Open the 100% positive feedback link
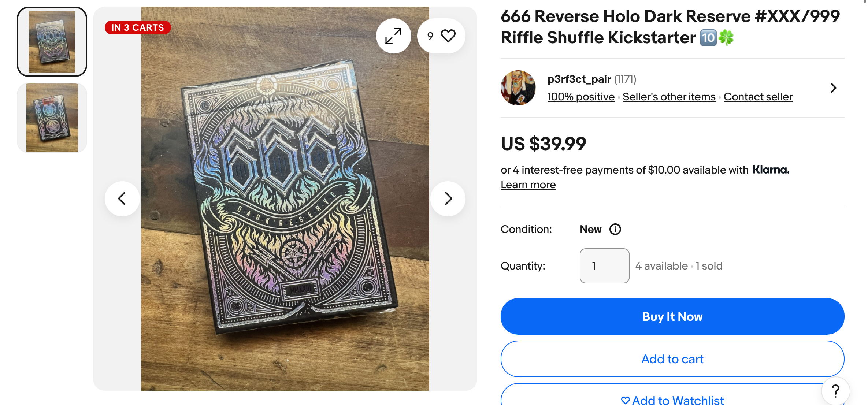This screenshot has width=868, height=405. coord(581,97)
